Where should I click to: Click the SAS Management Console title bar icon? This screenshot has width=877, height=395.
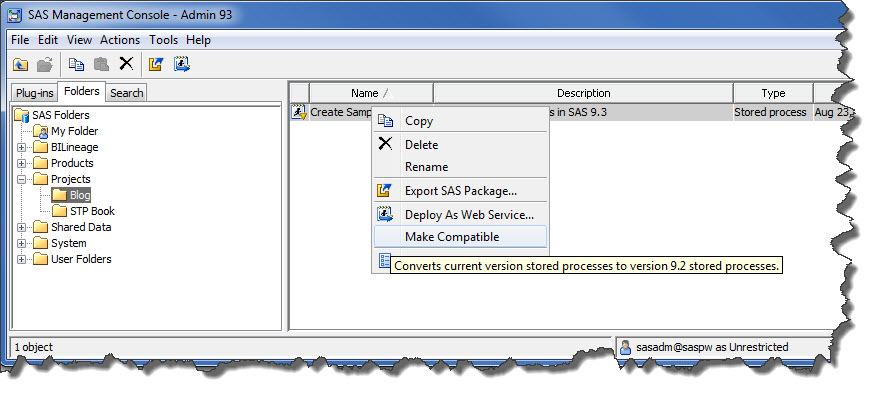tap(15, 15)
